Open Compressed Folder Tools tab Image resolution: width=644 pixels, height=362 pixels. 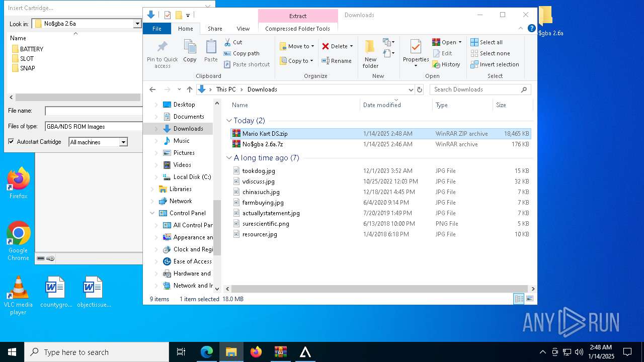click(297, 29)
